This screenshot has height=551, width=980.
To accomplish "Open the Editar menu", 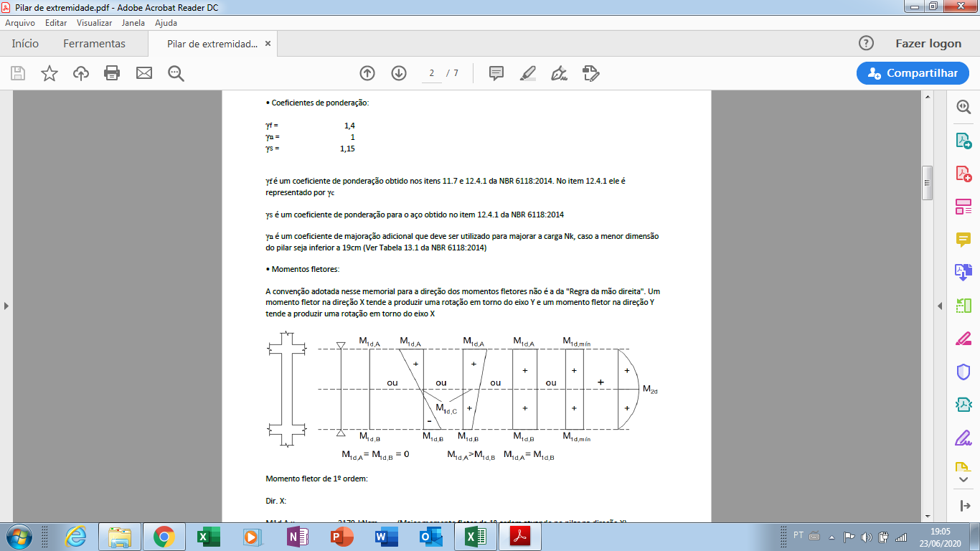I will coord(56,23).
